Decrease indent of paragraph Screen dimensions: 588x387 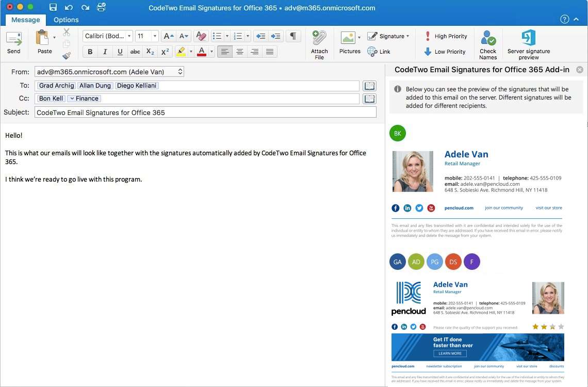click(260, 36)
